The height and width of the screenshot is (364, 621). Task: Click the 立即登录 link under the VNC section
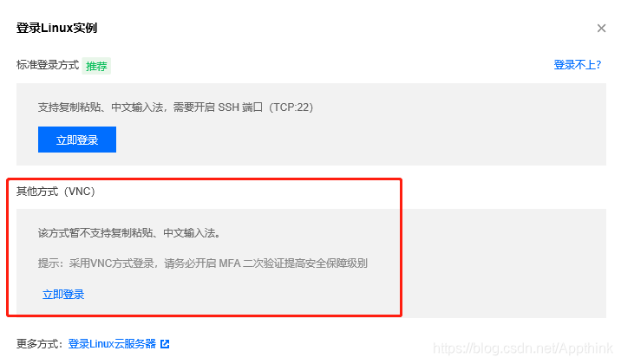(63, 295)
